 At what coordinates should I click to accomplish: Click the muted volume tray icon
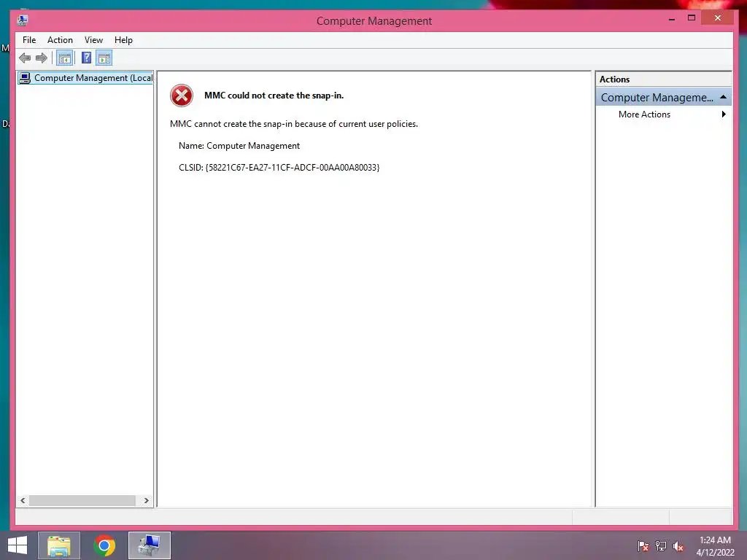pos(678,546)
